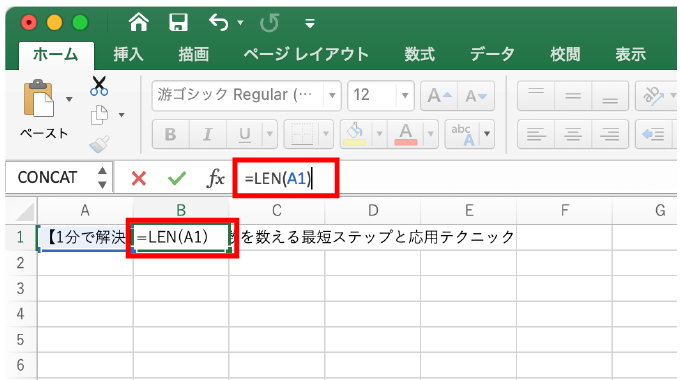Viewport: 680px width, 380px height.
Task: Expand the font name dropdown
Action: (332, 95)
